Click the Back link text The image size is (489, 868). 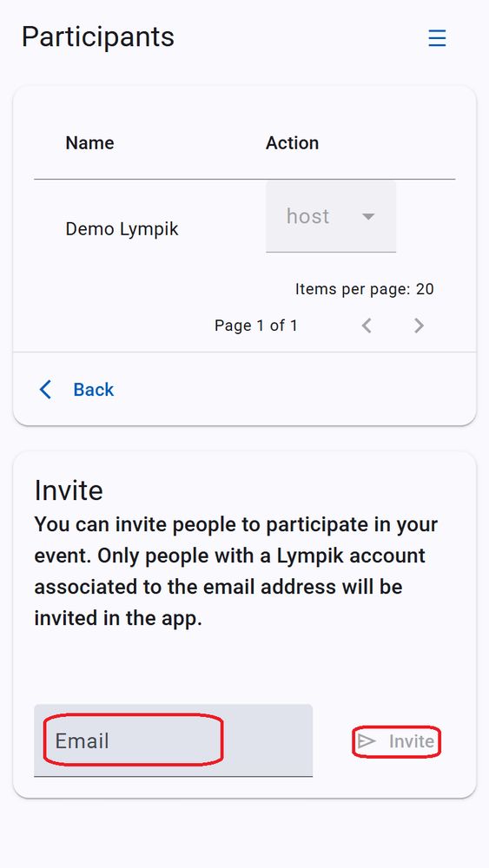pyautogui.click(x=94, y=390)
